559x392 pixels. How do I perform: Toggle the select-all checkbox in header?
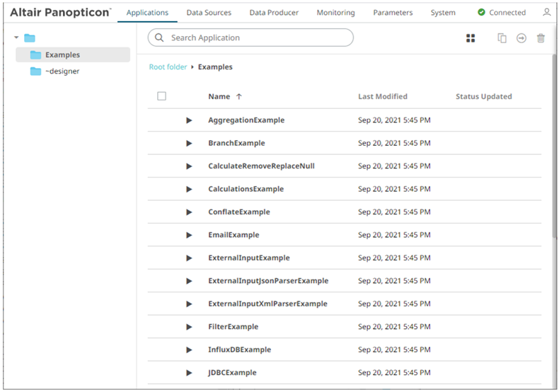pos(161,96)
